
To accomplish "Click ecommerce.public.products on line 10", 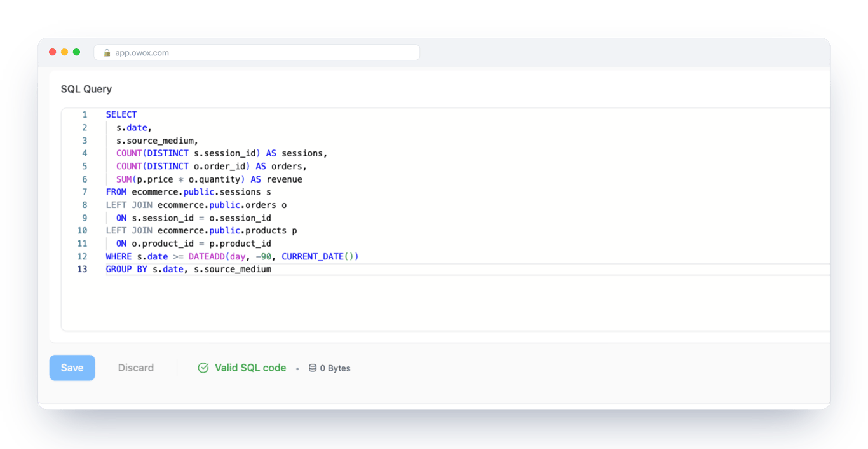I will pyautogui.click(x=222, y=231).
